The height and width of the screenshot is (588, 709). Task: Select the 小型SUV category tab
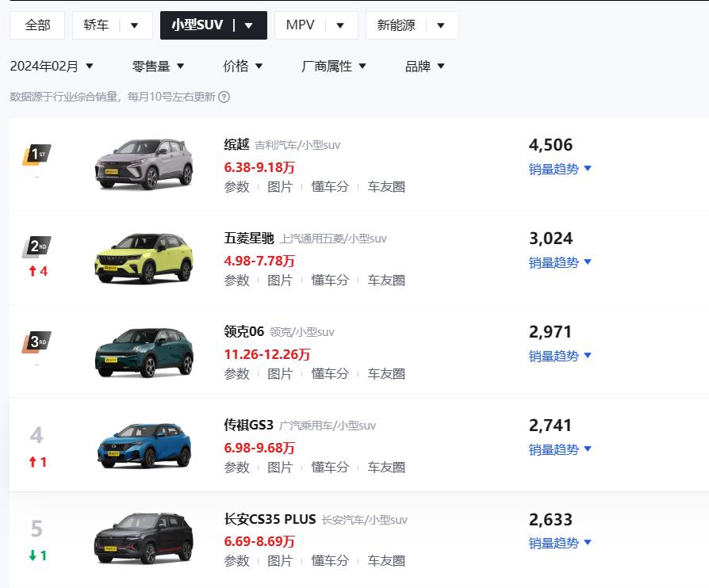197,25
